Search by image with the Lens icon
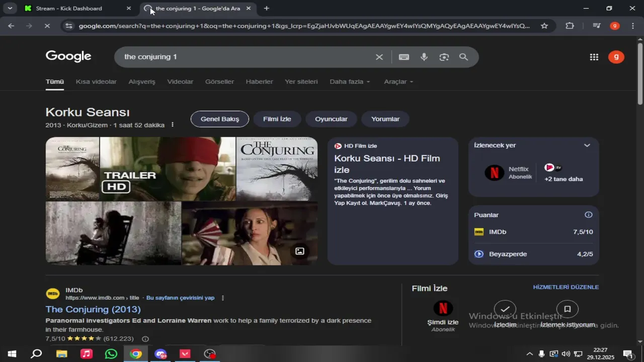Screen dimensions: 644x362 tap(444, 57)
